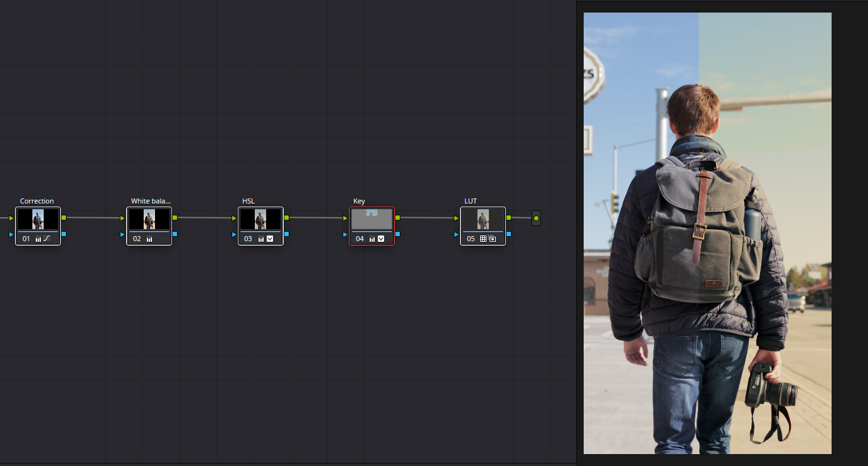This screenshot has width=868, height=466.
Task: Click the curves icon on node 01
Action: pos(47,239)
